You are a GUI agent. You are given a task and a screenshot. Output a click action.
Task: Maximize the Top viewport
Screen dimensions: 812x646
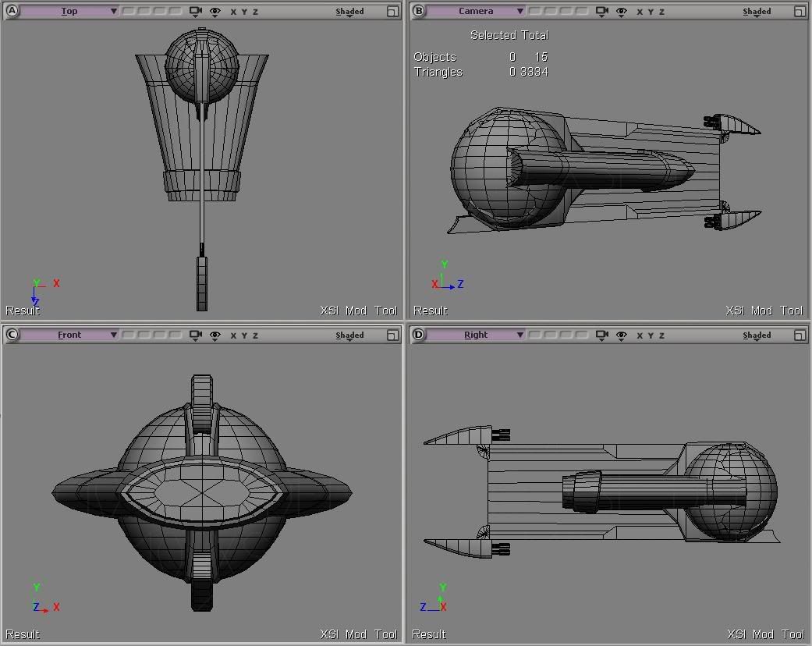[x=392, y=12]
